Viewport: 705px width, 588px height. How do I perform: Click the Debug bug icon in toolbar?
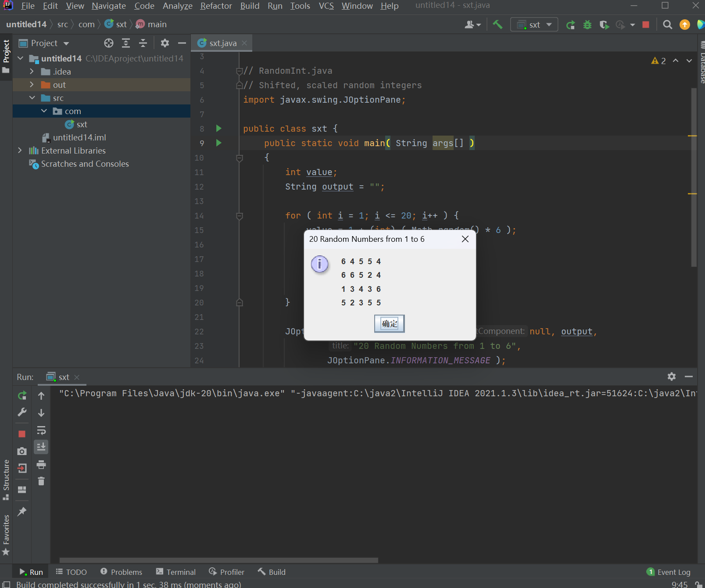(587, 25)
